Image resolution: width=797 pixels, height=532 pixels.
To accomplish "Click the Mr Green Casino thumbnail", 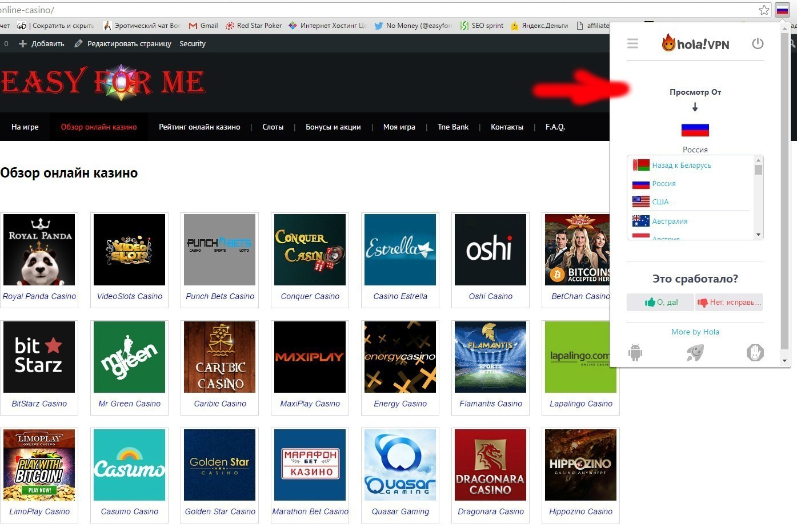I will tap(130, 357).
